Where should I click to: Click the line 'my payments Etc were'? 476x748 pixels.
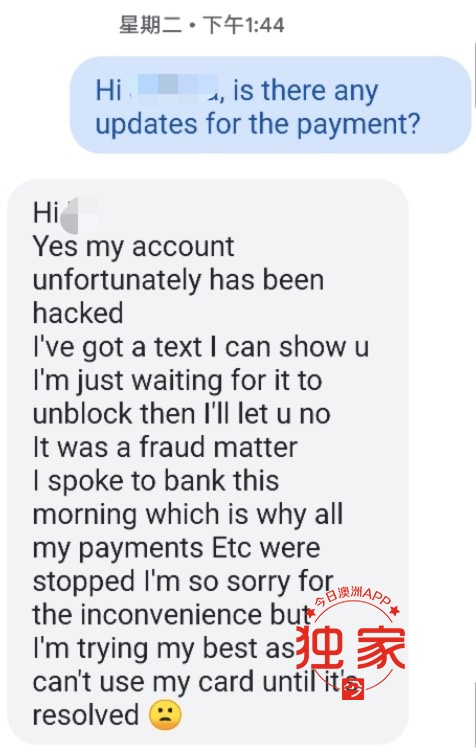point(176,549)
